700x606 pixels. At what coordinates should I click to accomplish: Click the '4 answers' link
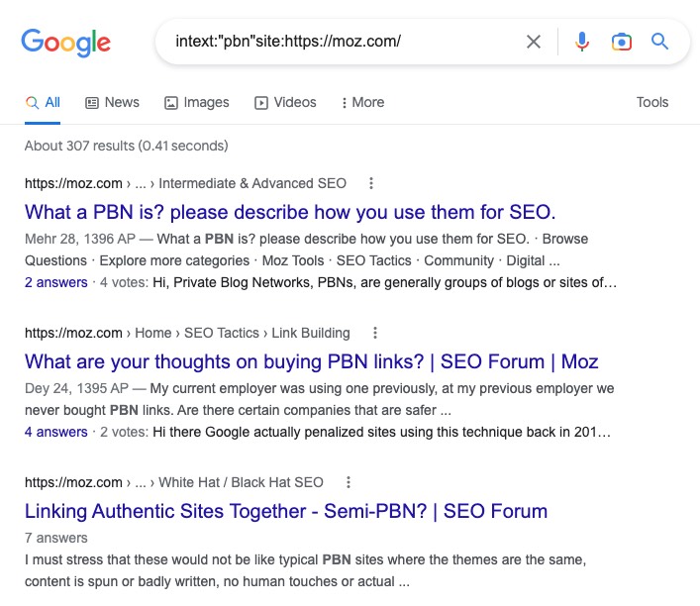55,433
